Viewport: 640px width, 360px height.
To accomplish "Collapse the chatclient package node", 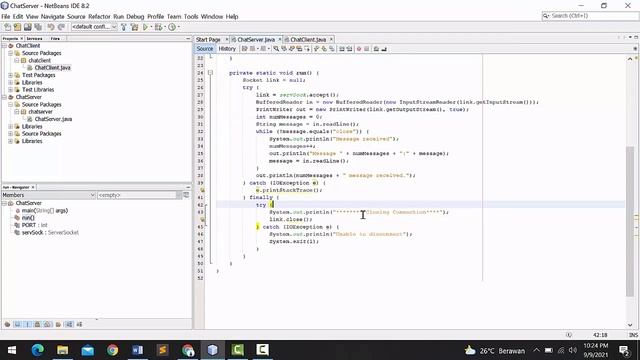I will 17,60.
